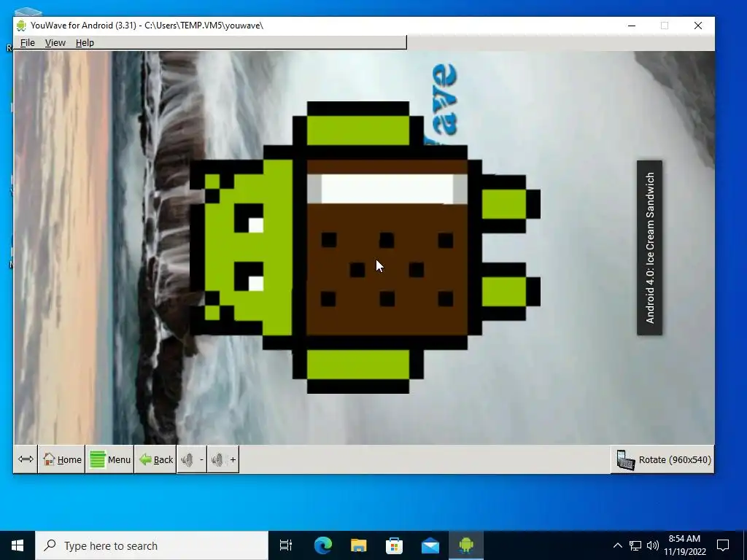
Task: Open the clock showing 8:54 AM
Action: 684,545
